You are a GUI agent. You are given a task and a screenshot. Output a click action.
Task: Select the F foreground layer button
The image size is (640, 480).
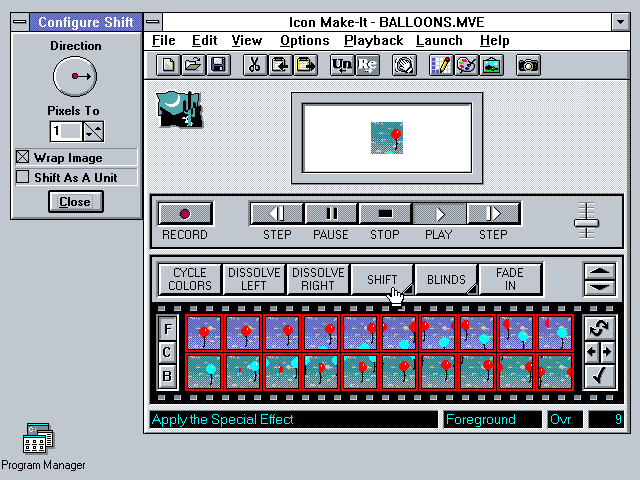point(167,329)
